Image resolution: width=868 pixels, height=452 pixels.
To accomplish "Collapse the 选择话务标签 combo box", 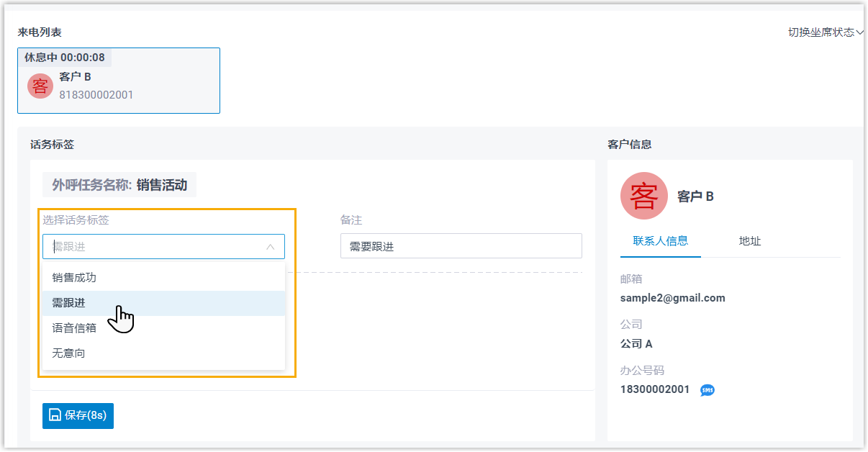I will point(270,247).
